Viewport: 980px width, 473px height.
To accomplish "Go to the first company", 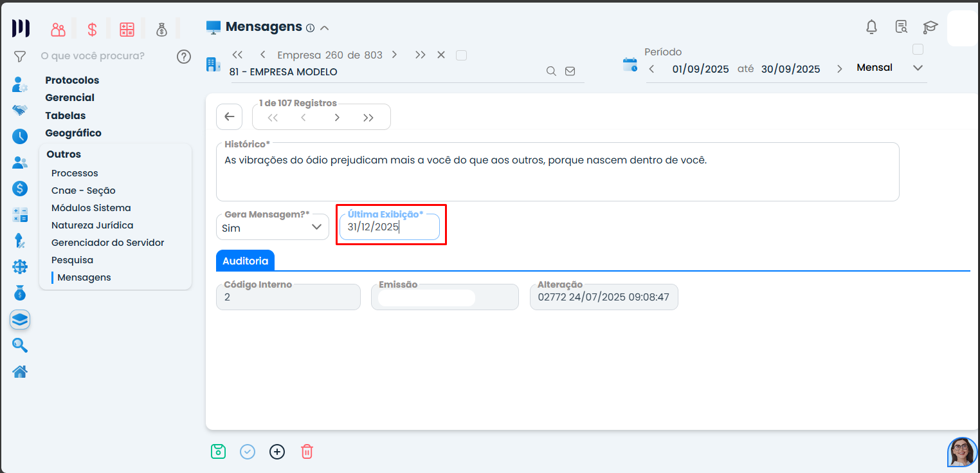I will tap(237, 55).
